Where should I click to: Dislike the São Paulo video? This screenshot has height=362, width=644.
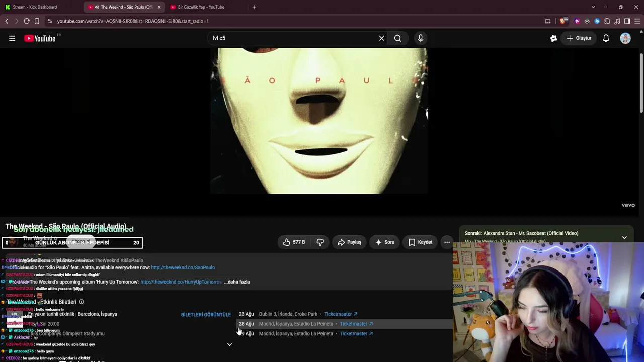(x=320, y=242)
